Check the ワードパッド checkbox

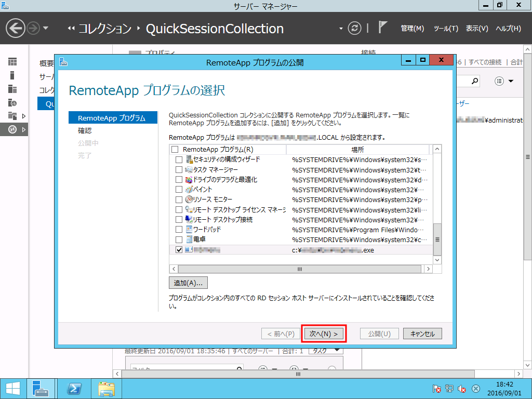[x=179, y=230]
